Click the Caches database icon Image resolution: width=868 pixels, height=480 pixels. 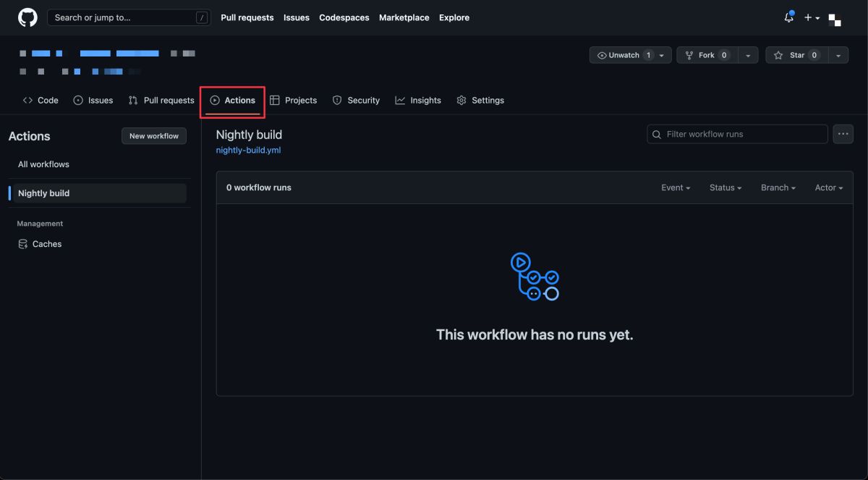point(23,244)
